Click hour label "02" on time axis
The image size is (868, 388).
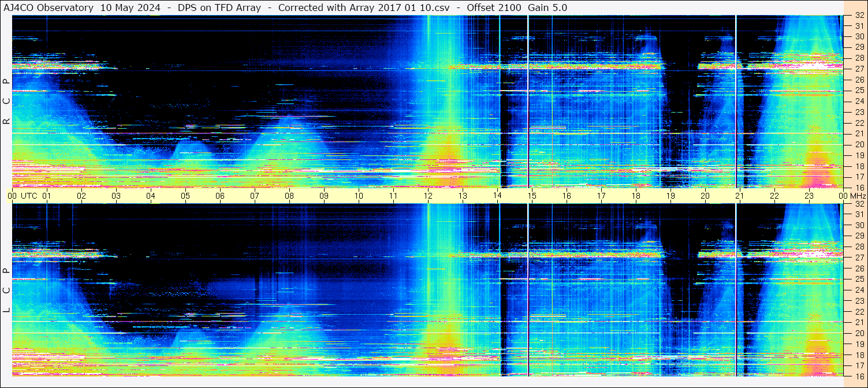(81, 196)
